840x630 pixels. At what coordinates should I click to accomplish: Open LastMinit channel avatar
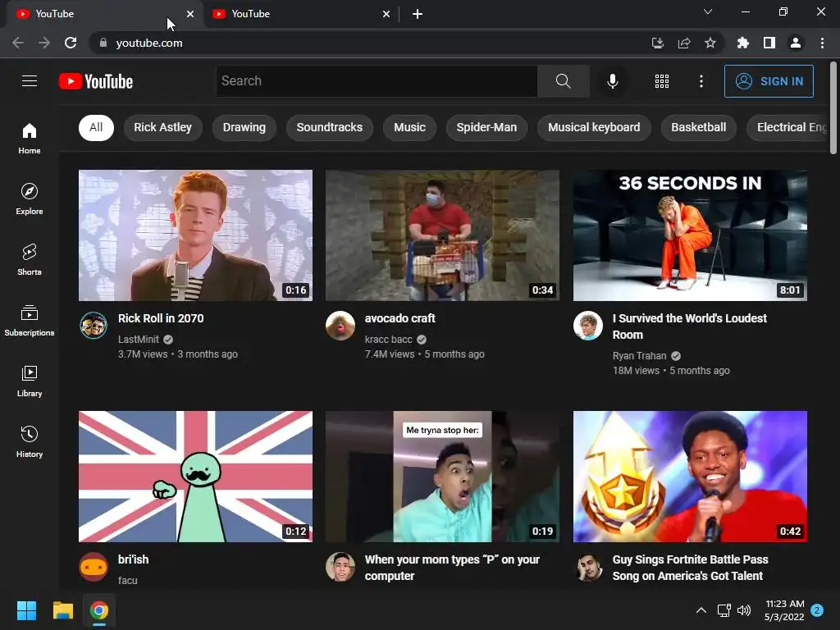(94, 325)
